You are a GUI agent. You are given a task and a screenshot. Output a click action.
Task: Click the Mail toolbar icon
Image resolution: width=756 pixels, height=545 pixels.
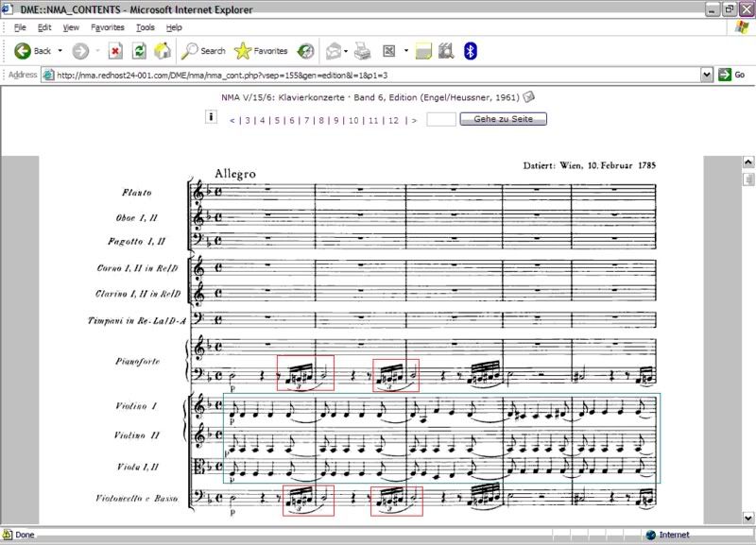[334, 51]
